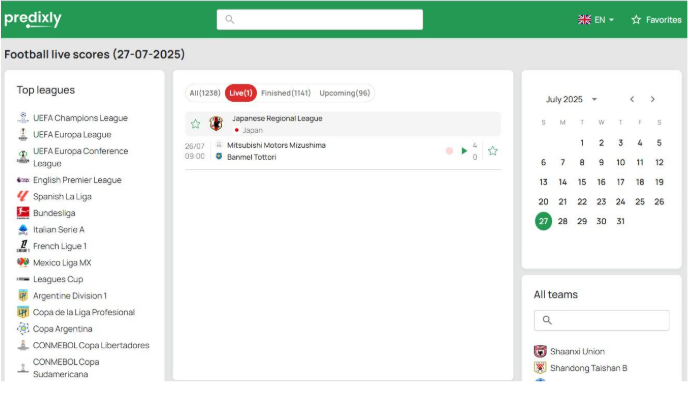Open Bundesliga league link
Image resolution: width=690 pixels, height=395 pixels.
click(54, 213)
